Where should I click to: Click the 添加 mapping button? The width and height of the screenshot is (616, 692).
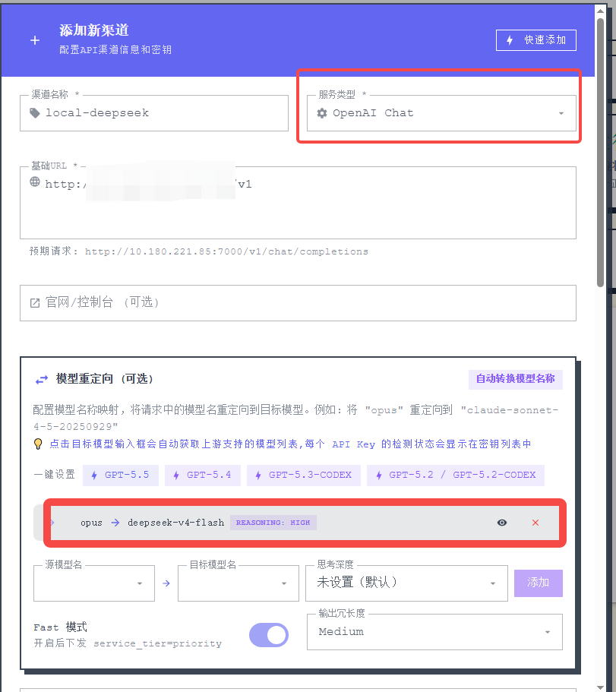click(x=539, y=583)
